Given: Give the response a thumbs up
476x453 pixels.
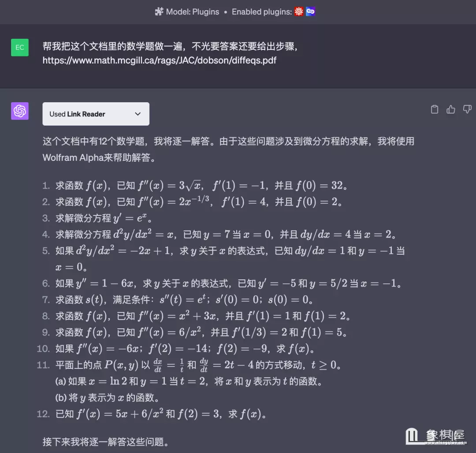Looking at the screenshot, I should click(451, 110).
